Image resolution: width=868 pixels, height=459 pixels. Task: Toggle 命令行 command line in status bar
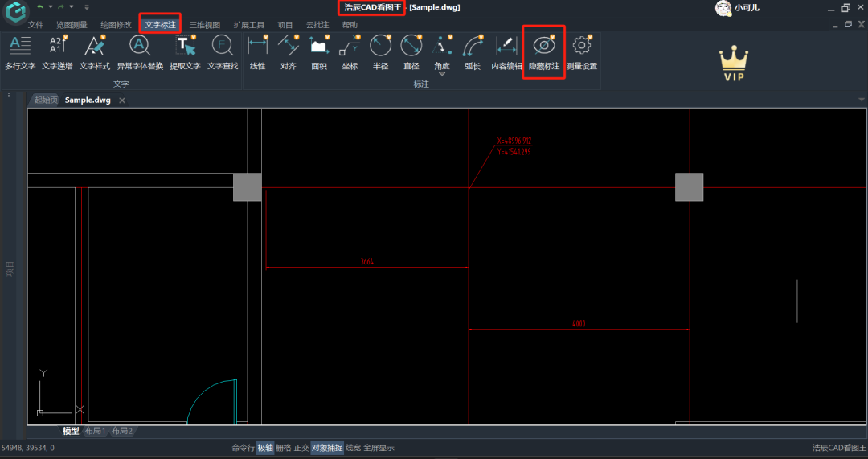(244, 448)
